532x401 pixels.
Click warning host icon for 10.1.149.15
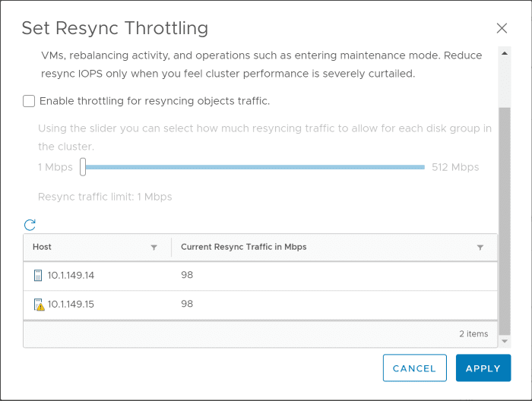click(39, 305)
